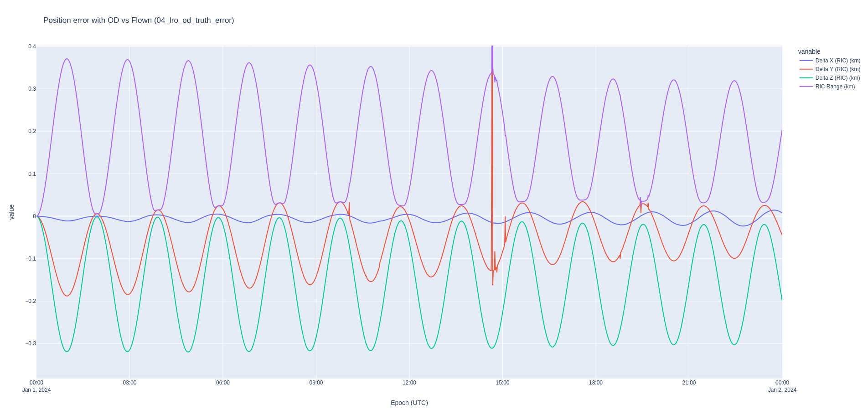Toggle Delta Y (RIC) (km) legend entry
Viewport: 868px width, 415px height.
[x=830, y=69]
